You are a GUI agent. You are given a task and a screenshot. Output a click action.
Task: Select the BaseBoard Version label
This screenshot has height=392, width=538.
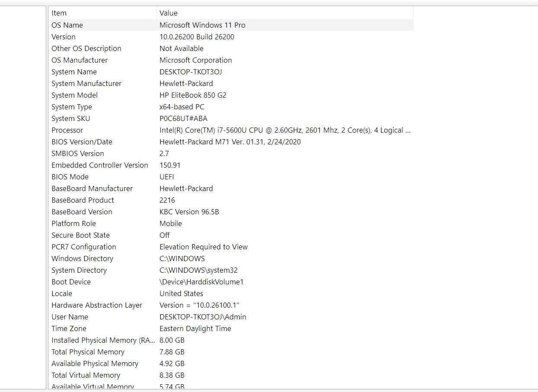(82, 212)
